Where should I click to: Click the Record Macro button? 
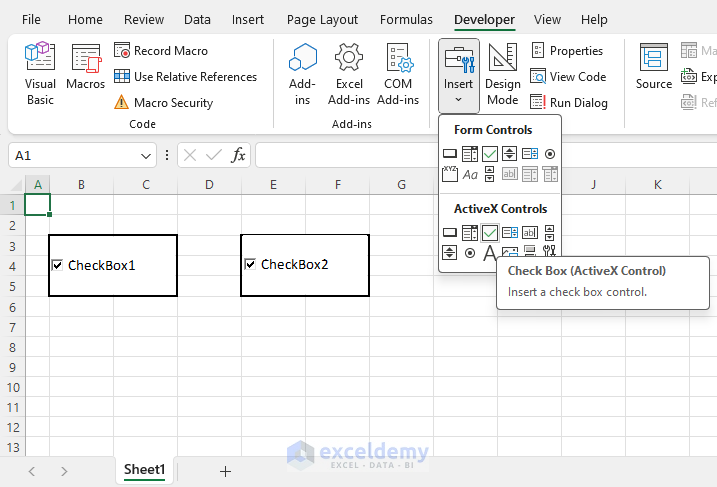point(161,51)
